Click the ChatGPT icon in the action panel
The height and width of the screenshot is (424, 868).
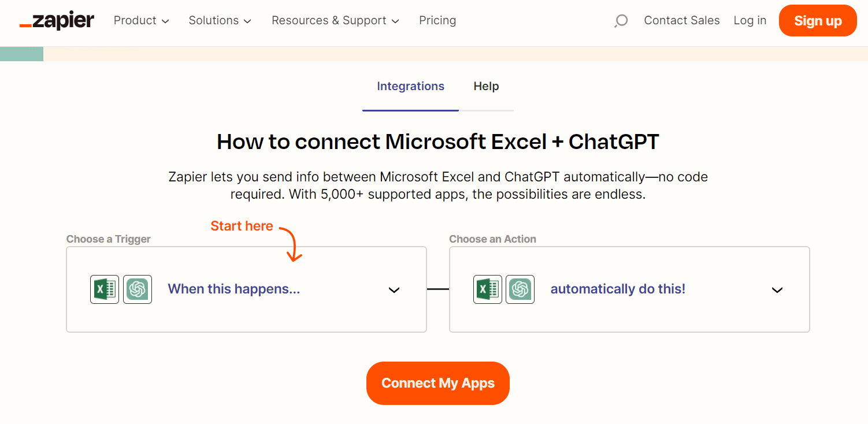[x=520, y=289]
